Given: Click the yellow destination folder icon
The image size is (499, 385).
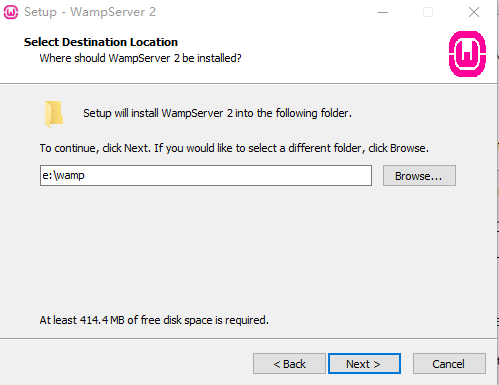Looking at the screenshot, I should point(54,114).
